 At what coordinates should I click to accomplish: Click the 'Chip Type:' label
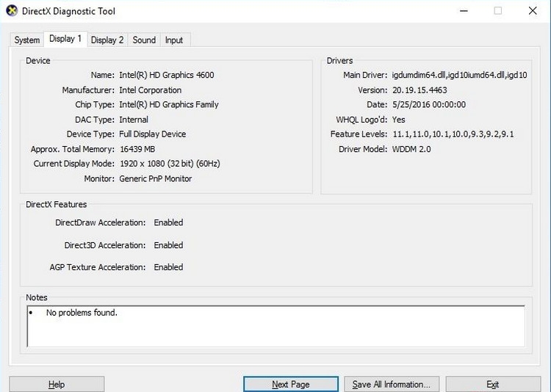pyautogui.click(x=95, y=105)
